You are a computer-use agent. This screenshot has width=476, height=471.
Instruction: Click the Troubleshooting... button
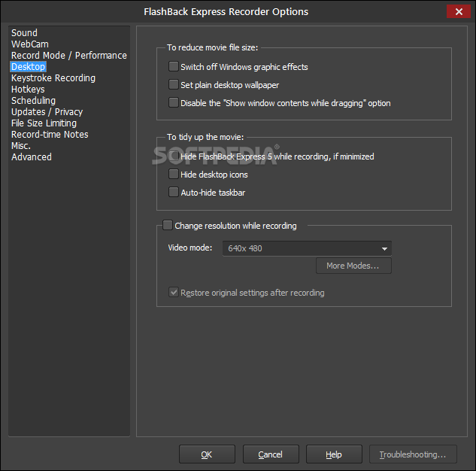point(413,454)
